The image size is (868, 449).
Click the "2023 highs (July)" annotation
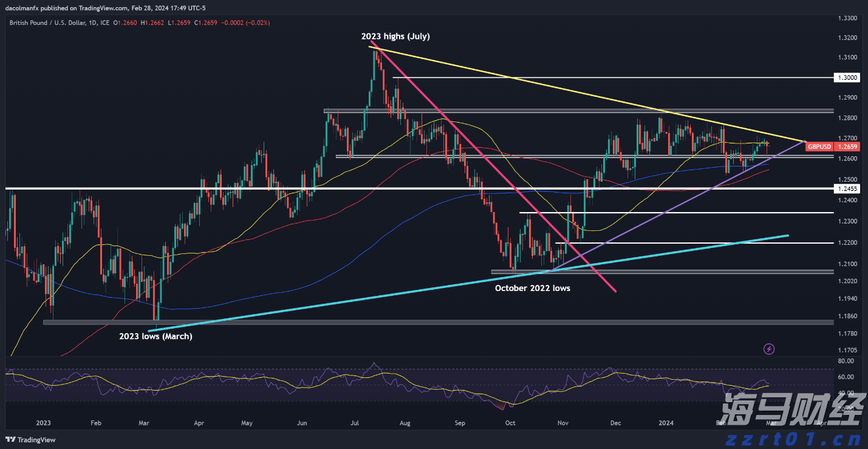(x=395, y=36)
